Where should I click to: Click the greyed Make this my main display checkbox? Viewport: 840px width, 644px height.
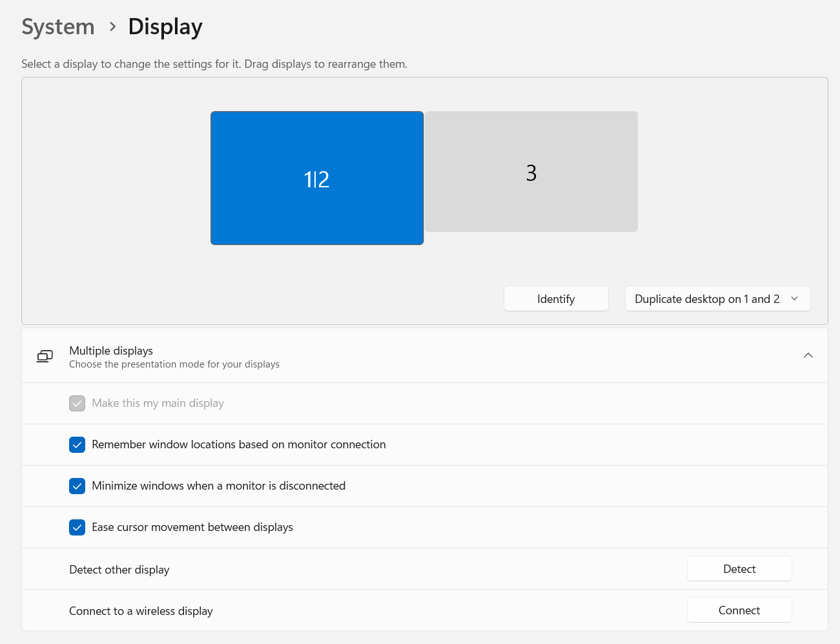pos(77,403)
